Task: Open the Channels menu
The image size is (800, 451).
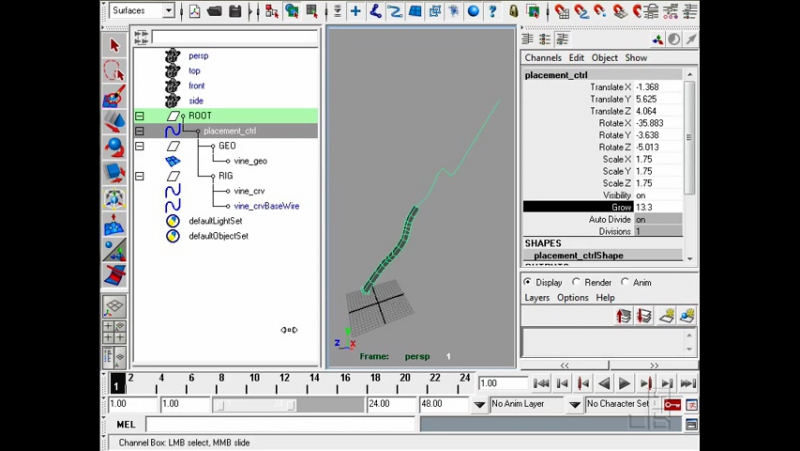Action: coord(543,58)
